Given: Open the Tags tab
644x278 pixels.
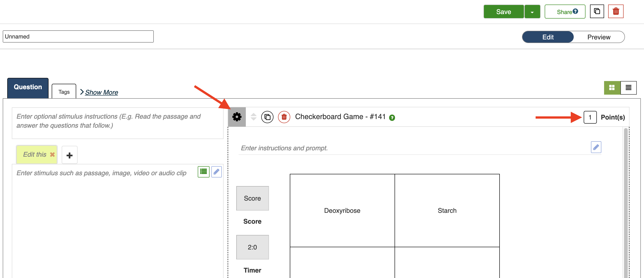Looking at the screenshot, I should coord(64,92).
